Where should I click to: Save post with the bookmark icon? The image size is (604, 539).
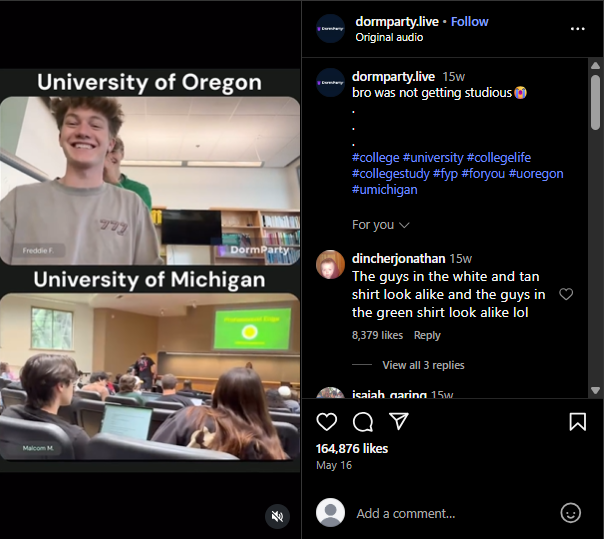click(x=577, y=421)
